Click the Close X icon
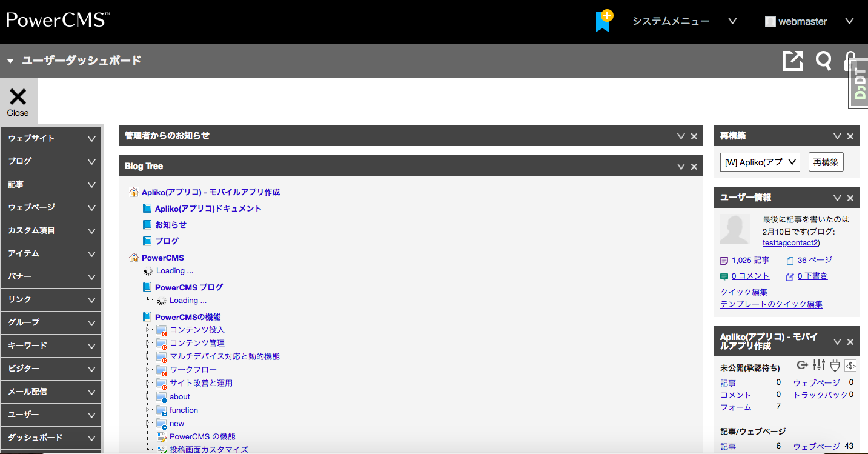Image resolution: width=868 pixels, height=454 pixels. [x=18, y=101]
